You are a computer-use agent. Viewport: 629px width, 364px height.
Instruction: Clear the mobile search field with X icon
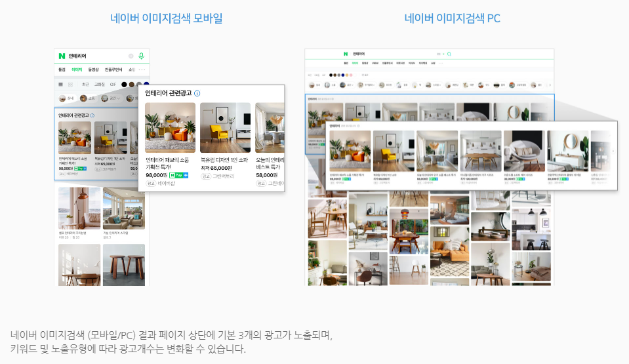coord(131,56)
